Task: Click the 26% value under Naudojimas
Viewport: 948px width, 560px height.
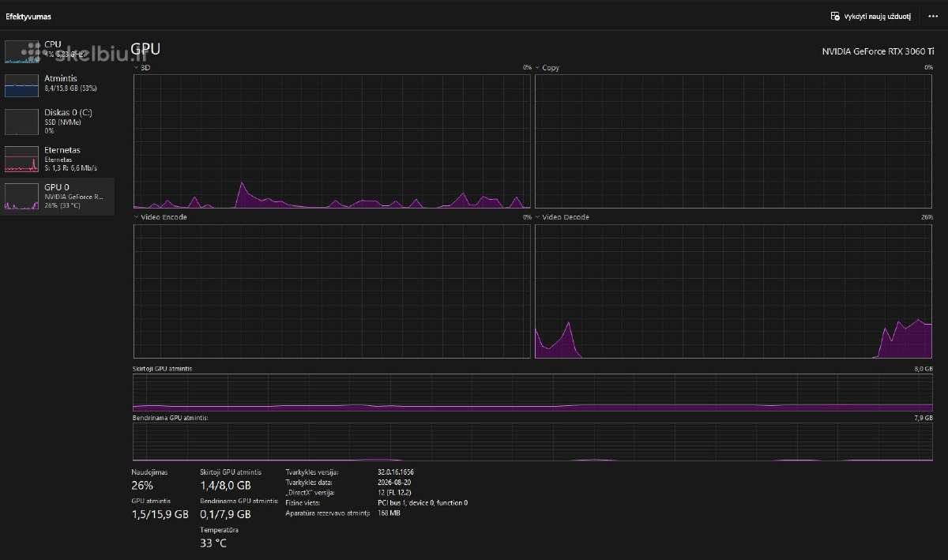Action: tap(142, 486)
